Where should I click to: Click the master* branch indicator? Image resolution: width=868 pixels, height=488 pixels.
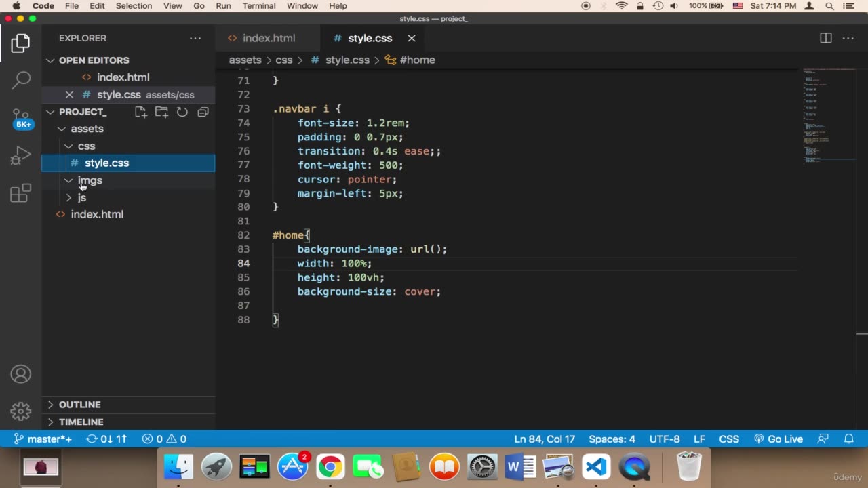coord(43,439)
